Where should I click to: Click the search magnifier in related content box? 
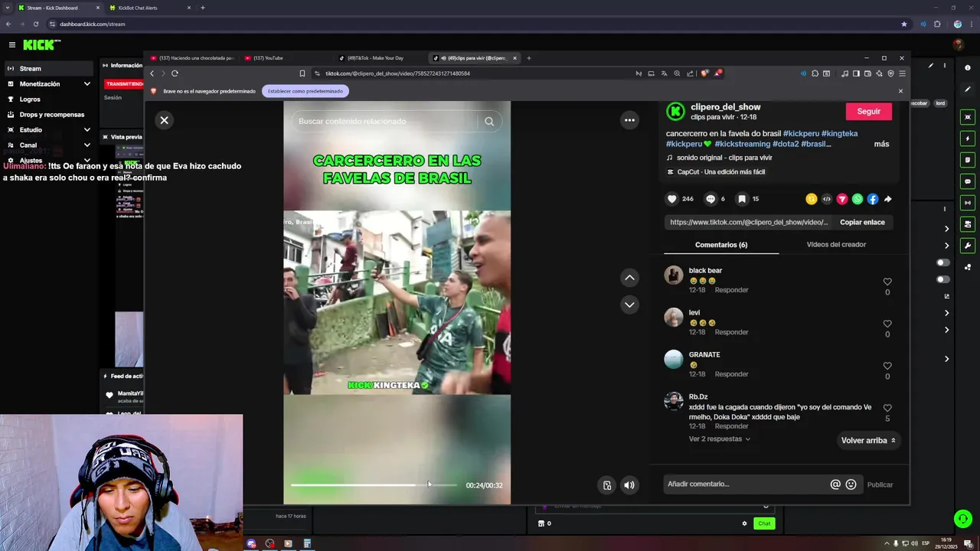489,121
